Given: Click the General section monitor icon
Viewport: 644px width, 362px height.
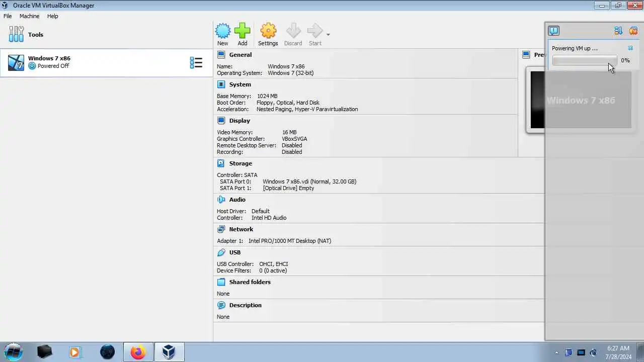Looking at the screenshot, I should tap(221, 55).
